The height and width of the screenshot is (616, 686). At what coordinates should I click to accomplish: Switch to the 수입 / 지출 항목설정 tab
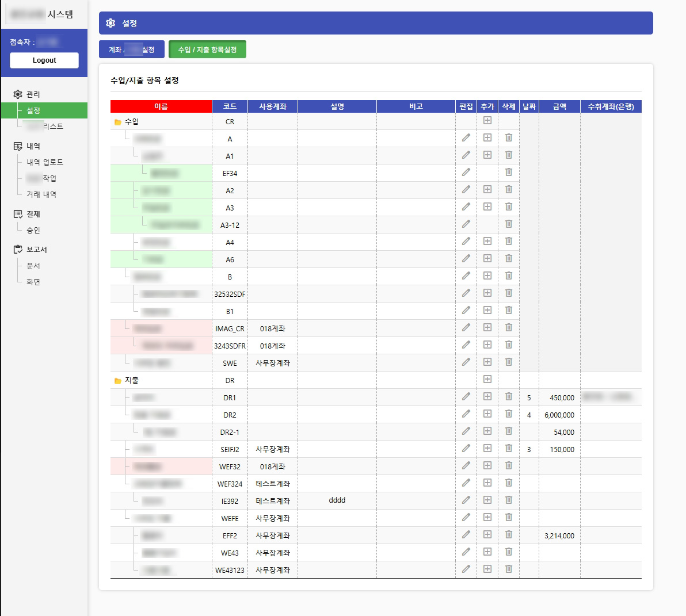[x=207, y=49]
